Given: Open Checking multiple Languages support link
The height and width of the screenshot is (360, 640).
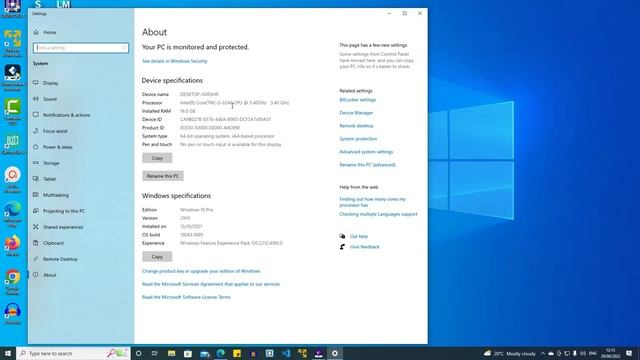Looking at the screenshot, I should pos(378,214).
